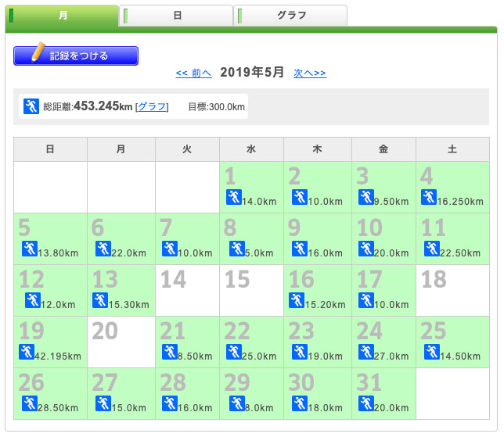Click the runner icon beside total distance
The image size is (504, 437).
point(31,106)
